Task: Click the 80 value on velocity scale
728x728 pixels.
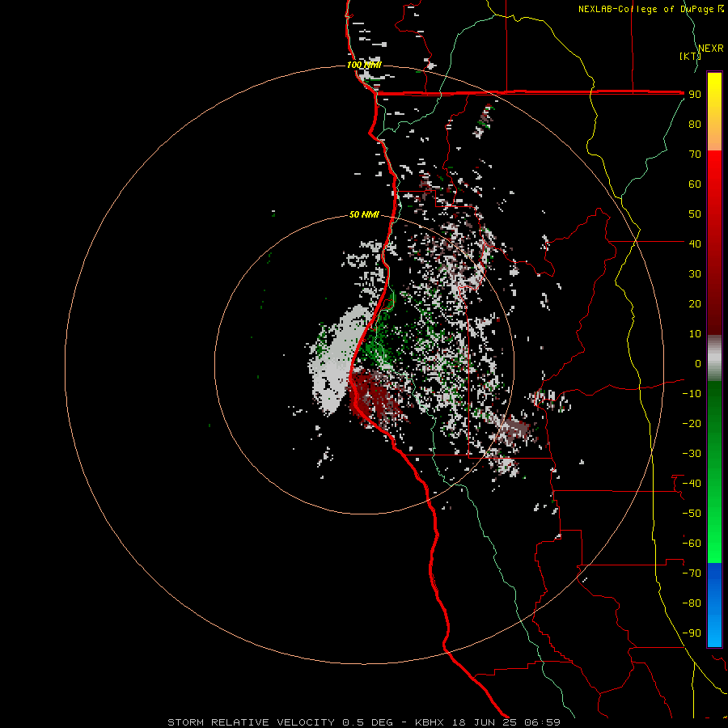Action: (695, 125)
